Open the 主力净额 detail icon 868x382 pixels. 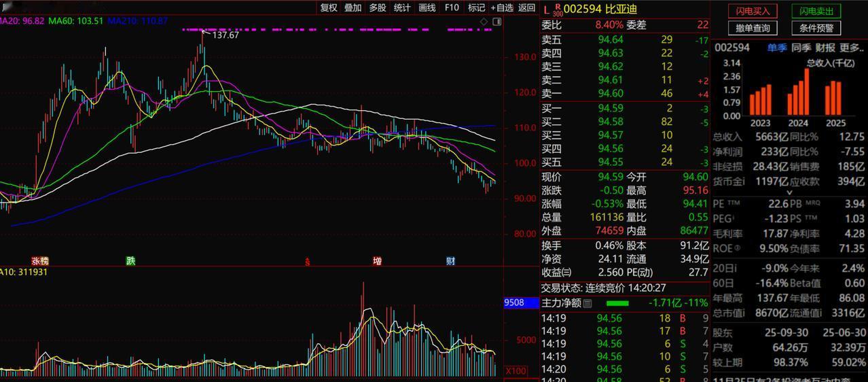point(587,303)
